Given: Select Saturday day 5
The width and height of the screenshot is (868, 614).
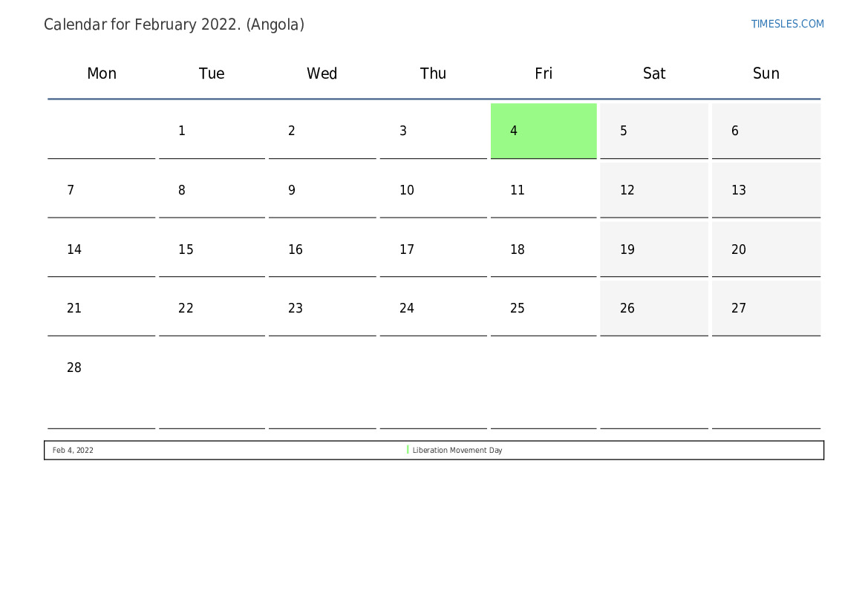Looking at the screenshot, I should point(654,131).
